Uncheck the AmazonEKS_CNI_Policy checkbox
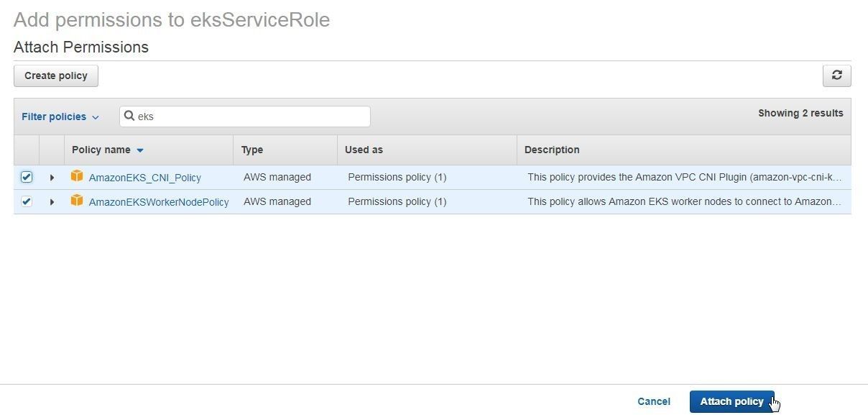 pos(27,177)
